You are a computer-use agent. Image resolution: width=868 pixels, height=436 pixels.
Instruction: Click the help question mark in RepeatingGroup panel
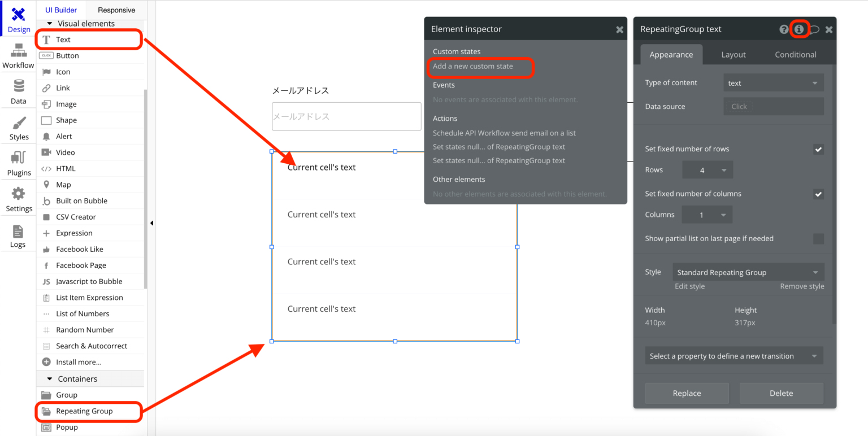coord(785,29)
